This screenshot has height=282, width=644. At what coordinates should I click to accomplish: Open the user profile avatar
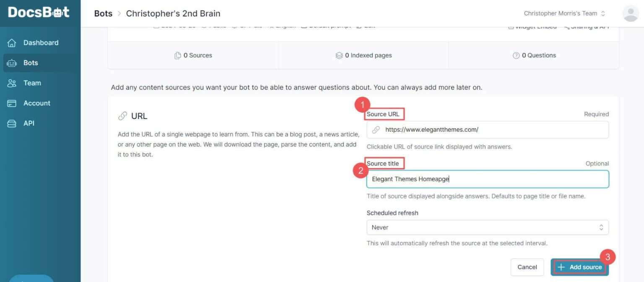[631, 13]
